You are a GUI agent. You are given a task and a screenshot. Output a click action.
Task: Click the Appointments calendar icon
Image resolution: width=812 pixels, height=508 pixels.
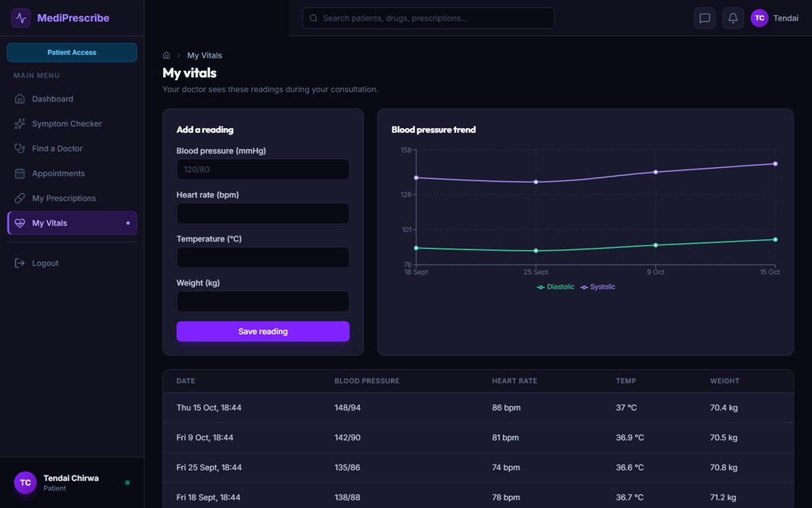20,173
